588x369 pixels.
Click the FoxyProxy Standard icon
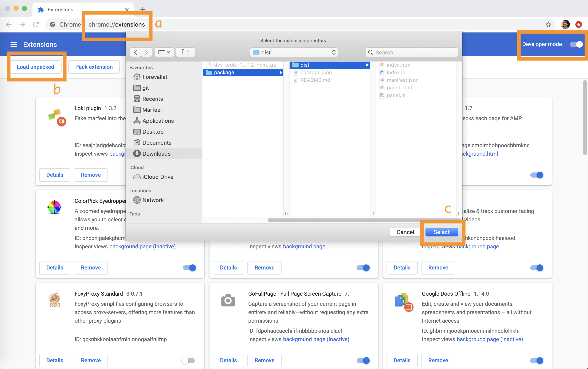(55, 300)
